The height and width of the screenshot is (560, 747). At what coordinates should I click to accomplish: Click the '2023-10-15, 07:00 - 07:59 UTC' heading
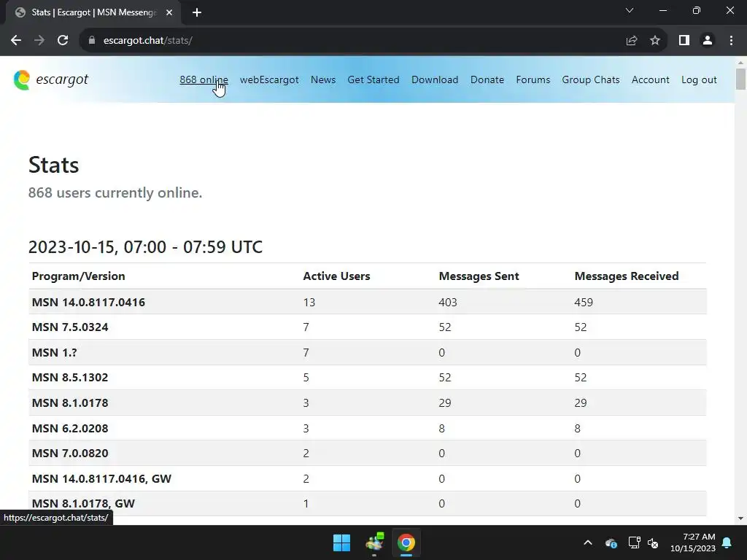click(x=145, y=246)
